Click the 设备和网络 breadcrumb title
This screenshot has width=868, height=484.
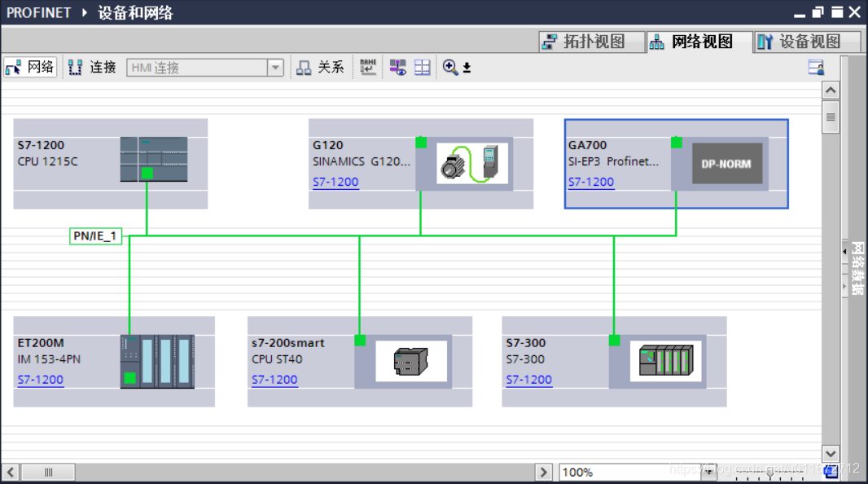(x=135, y=12)
